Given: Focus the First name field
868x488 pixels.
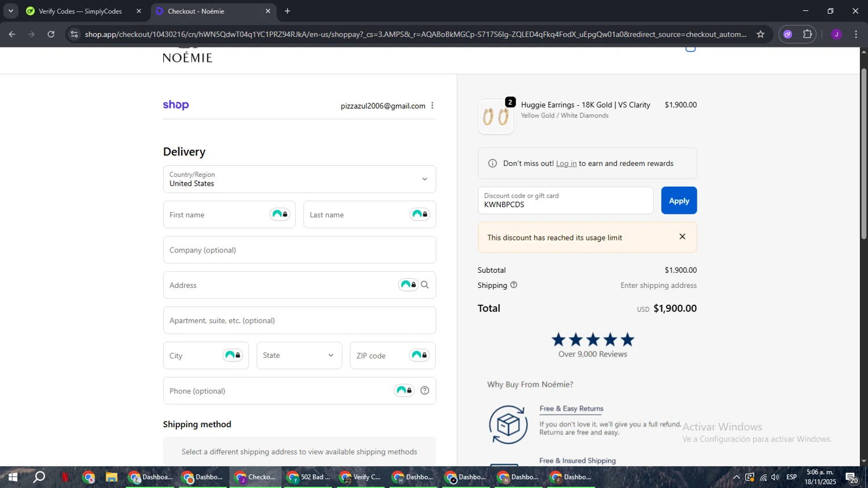Looking at the screenshot, I should point(229,215).
